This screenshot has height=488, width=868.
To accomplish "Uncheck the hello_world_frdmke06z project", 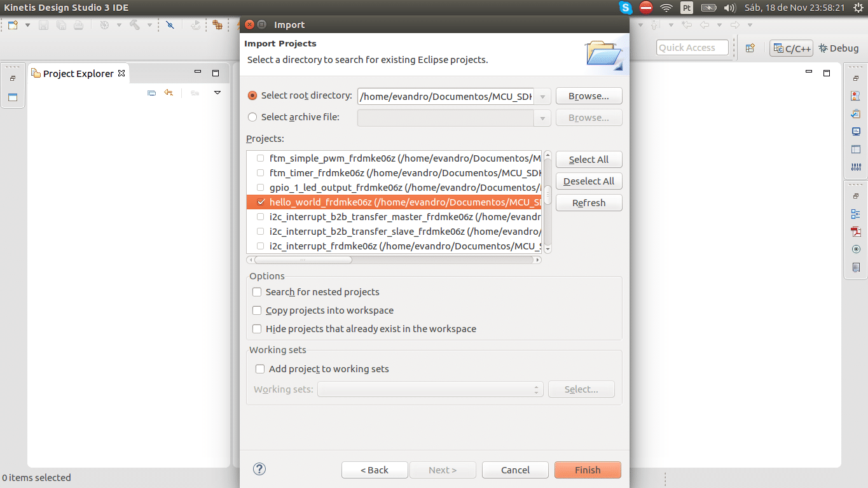I will click(x=261, y=202).
